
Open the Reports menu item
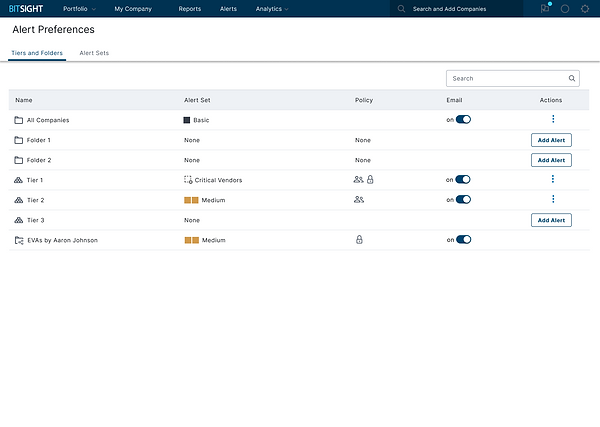click(x=190, y=9)
